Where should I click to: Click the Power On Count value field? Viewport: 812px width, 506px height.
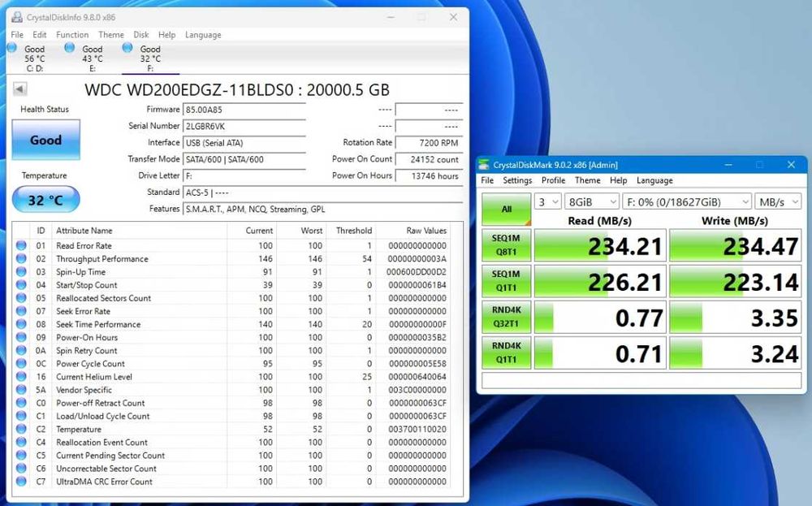(429, 159)
